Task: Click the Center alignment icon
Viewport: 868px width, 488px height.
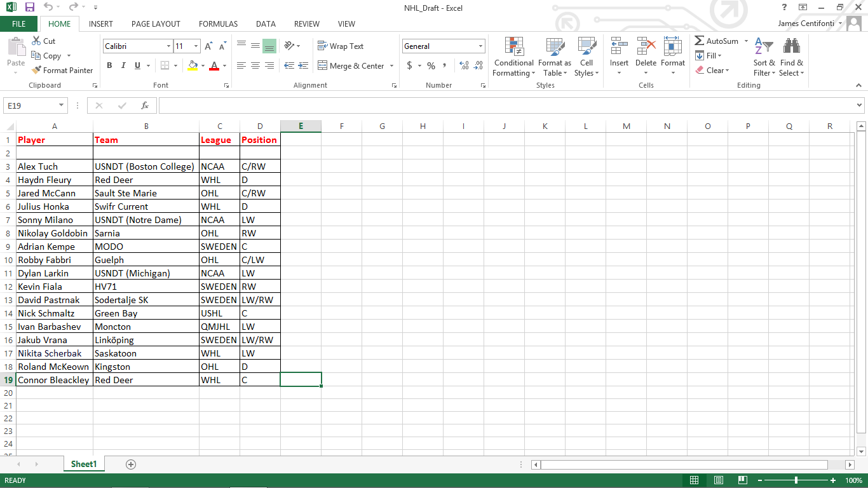Action: coord(255,65)
